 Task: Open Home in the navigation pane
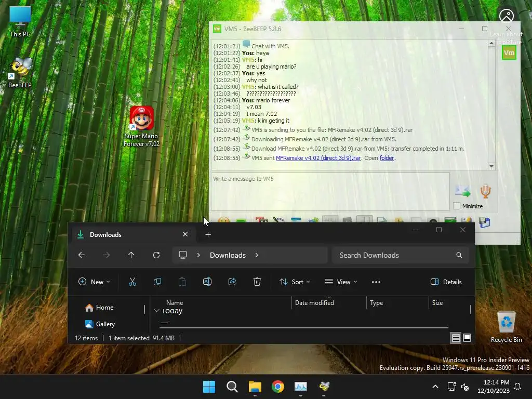[x=99, y=308]
